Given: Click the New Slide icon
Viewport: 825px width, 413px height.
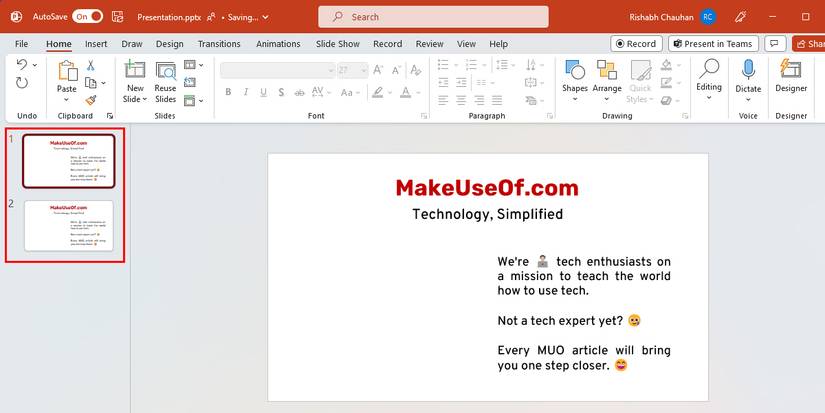Looking at the screenshot, I should [135, 70].
